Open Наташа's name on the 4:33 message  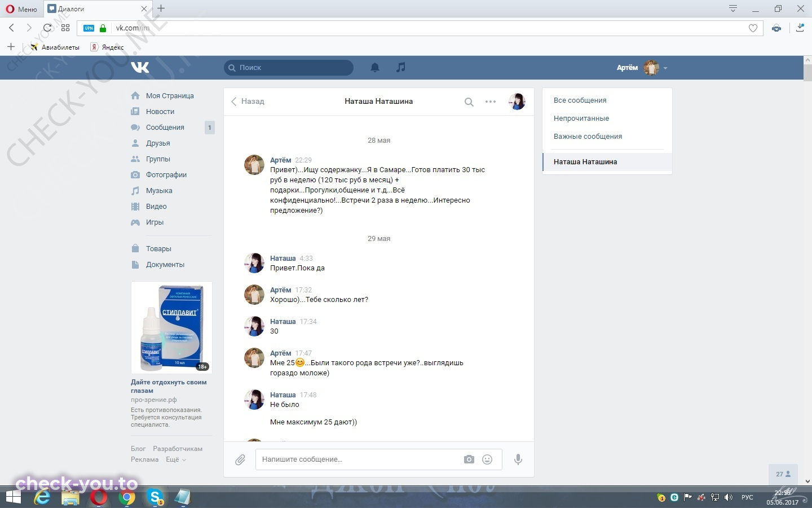(x=283, y=259)
